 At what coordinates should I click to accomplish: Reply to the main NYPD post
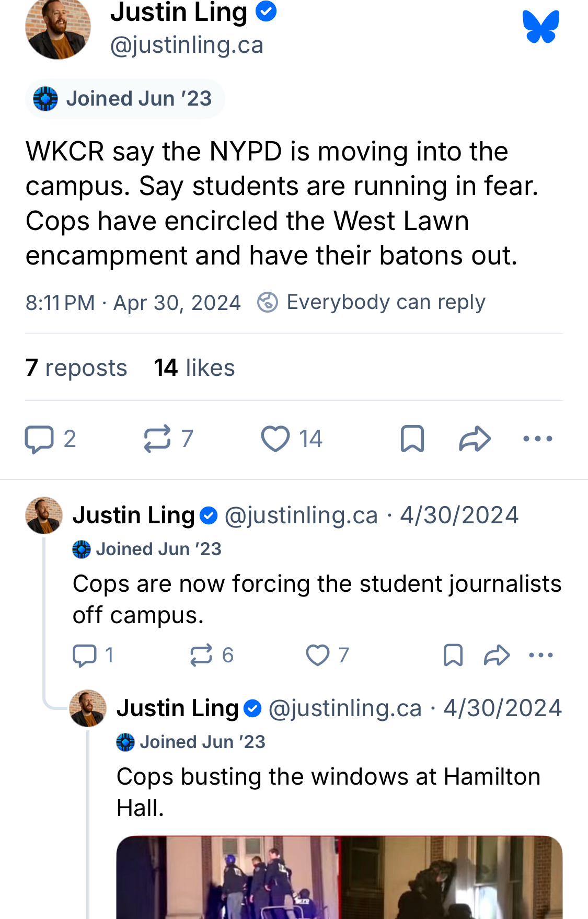point(40,439)
